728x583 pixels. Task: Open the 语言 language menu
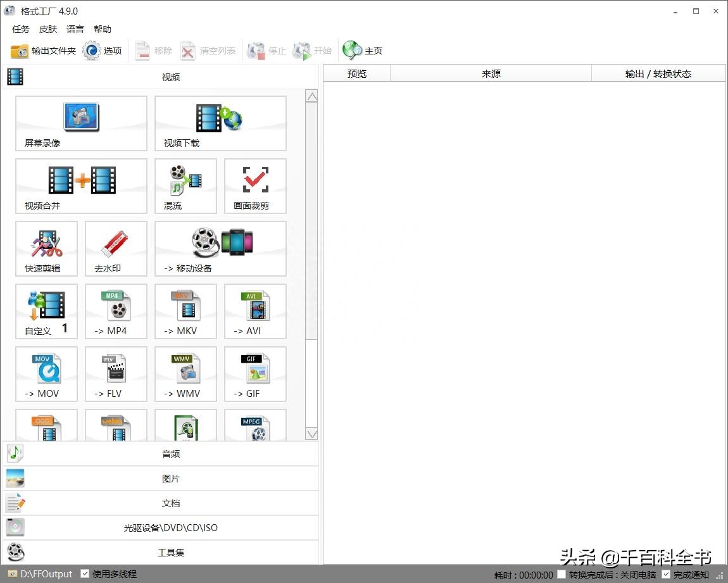pos(75,28)
